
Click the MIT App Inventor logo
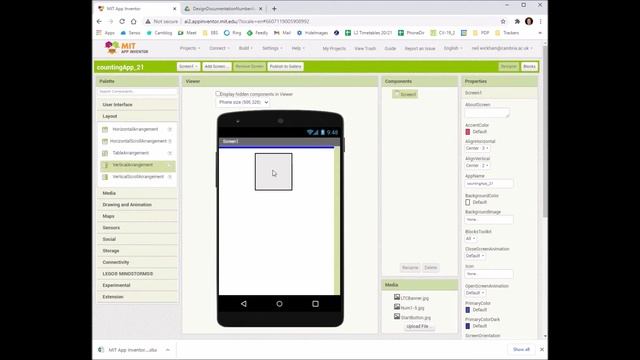click(127, 48)
